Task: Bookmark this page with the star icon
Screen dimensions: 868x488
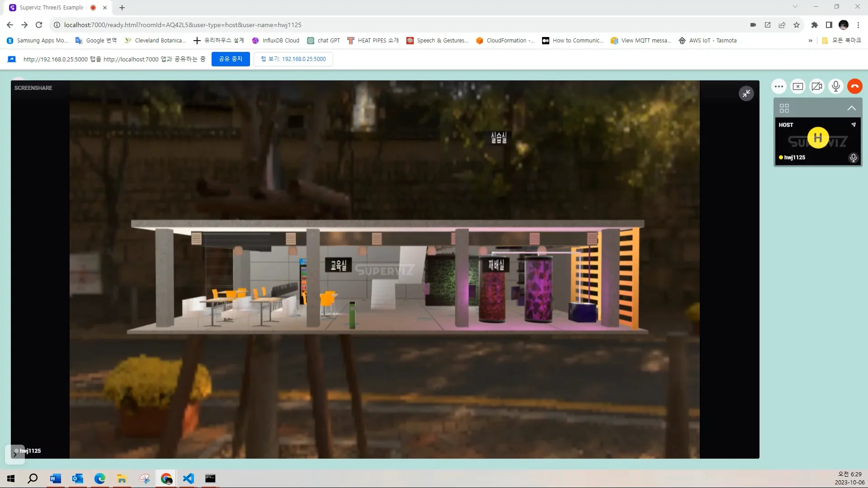Action: [797, 25]
